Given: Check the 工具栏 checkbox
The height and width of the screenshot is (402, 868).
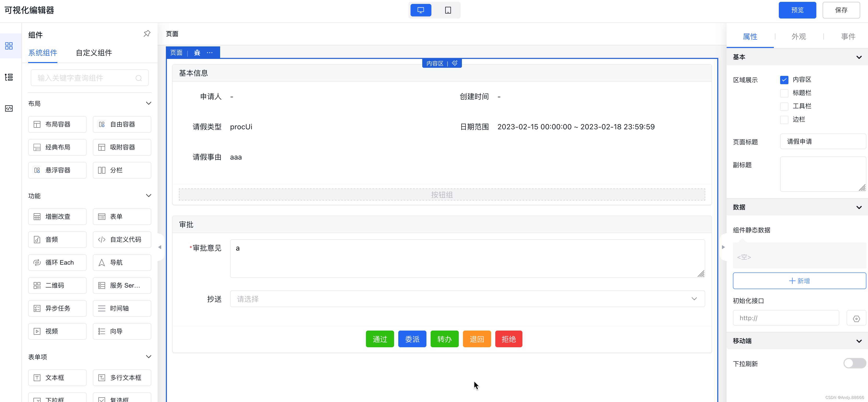Looking at the screenshot, I should [x=784, y=106].
